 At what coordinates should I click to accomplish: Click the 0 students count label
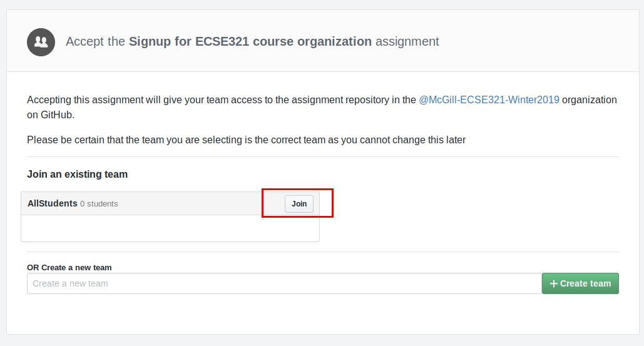[x=99, y=204]
